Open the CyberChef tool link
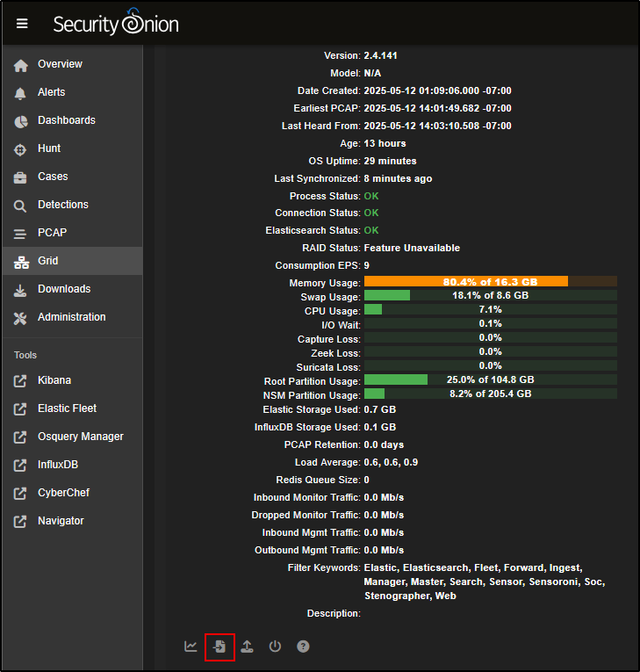 pyautogui.click(x=63, y=493)
